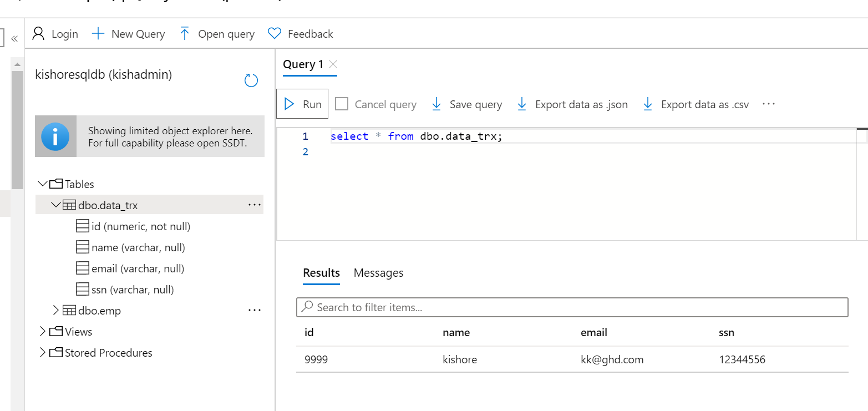Toggle the Cancel query checkbox
The image size is (868, 411).
pos(342,104)
